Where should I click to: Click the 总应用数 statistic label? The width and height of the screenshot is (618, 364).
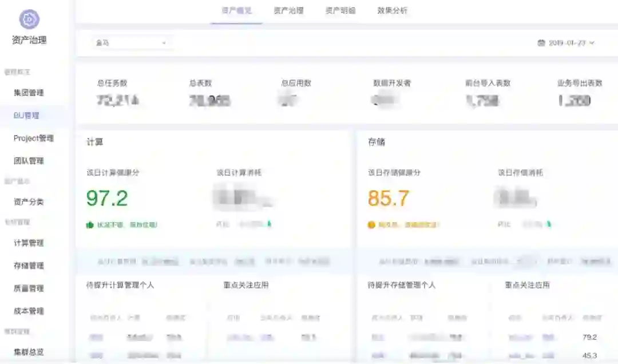click(x=296, y=83)
